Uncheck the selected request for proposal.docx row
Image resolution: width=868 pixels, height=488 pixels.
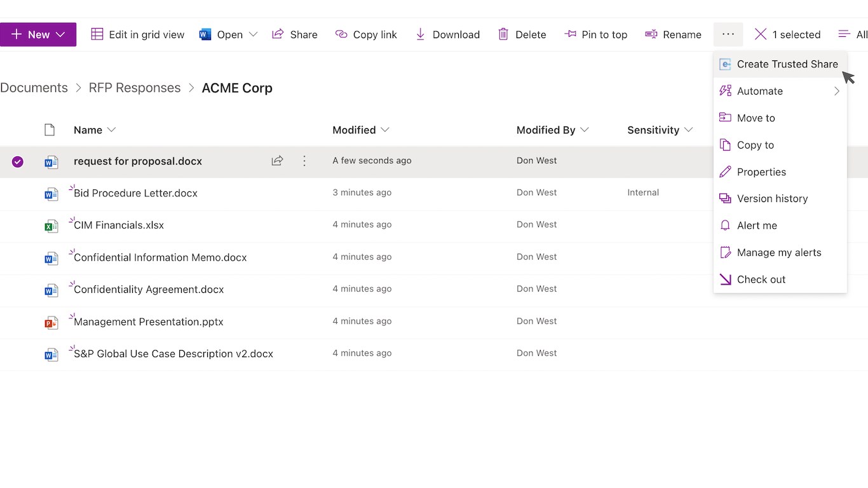click(18, 161)
